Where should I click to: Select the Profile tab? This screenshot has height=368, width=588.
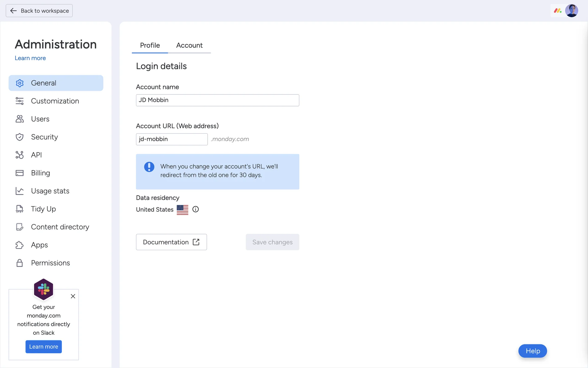pyautogui.click(x=150, y=45)
